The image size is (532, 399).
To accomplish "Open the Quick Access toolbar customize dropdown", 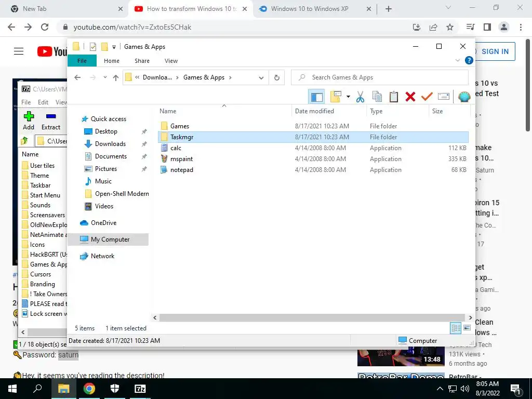I will (x=114, y=47).
